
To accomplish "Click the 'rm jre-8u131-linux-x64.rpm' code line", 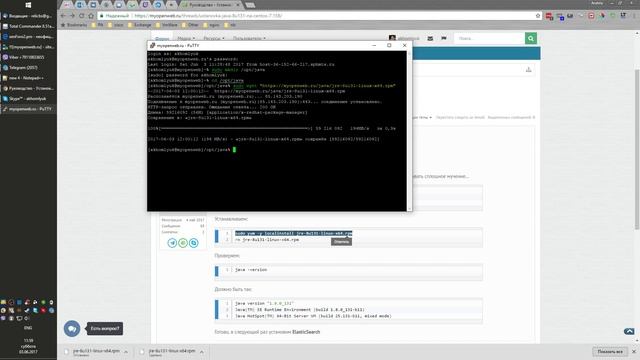I will [x=267, y=240].
